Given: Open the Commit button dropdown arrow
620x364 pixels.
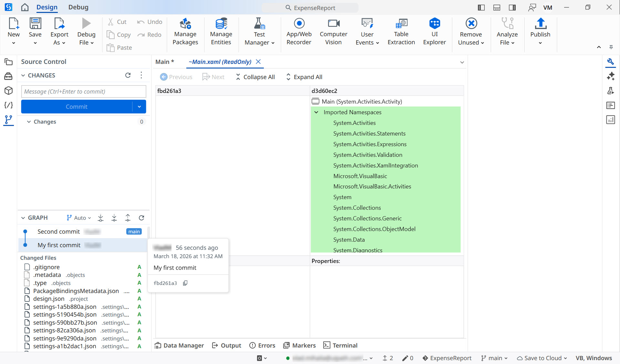Looking at the screenshot, I should tap(139, 106).
